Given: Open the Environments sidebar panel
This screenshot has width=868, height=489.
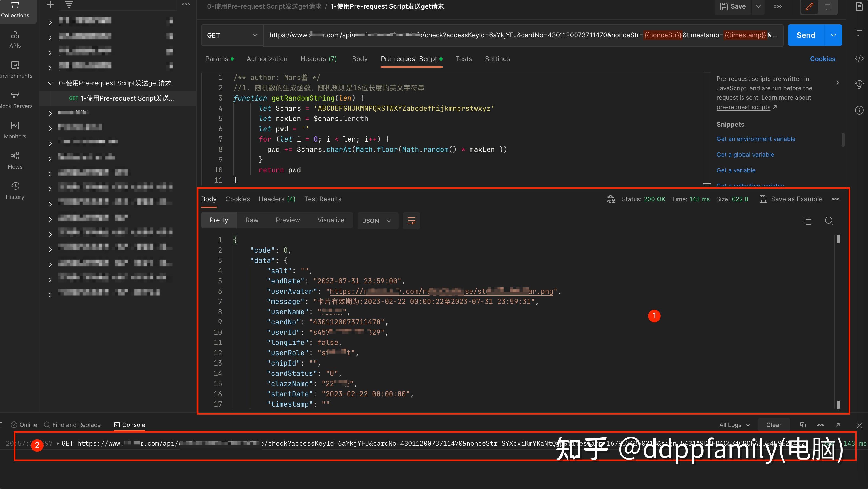Looking at the screenshot, I should [x=15, y=70].
